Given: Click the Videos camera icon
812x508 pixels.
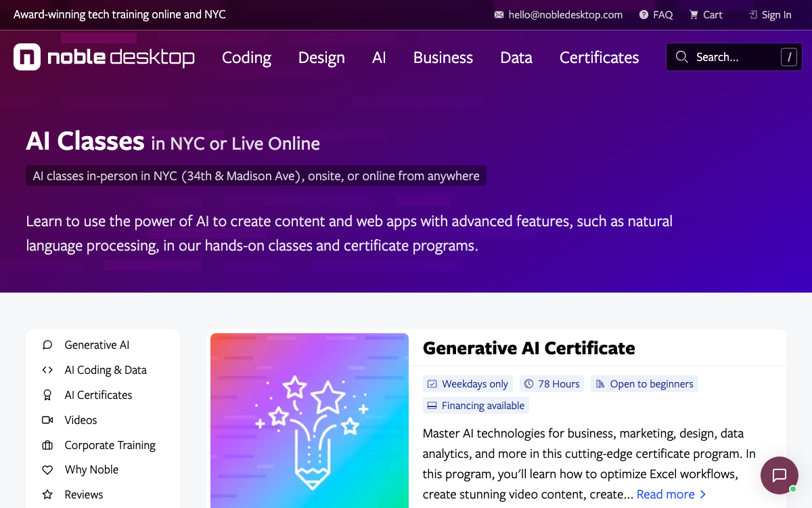Looking at the screenshot, I should click(47, 421).
